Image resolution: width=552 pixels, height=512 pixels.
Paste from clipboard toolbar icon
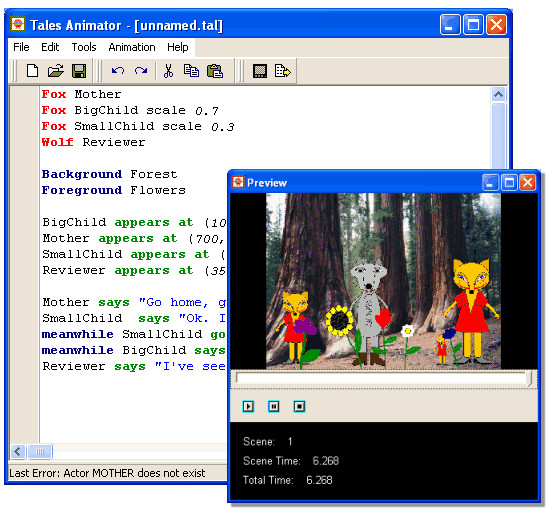point(215,71)
